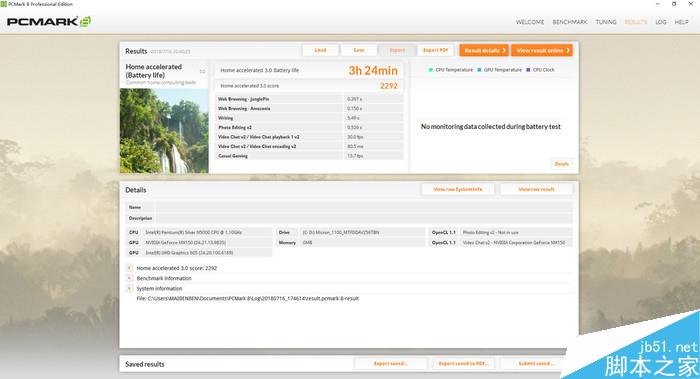Click the CPU Temperature legend swatch

431,70
